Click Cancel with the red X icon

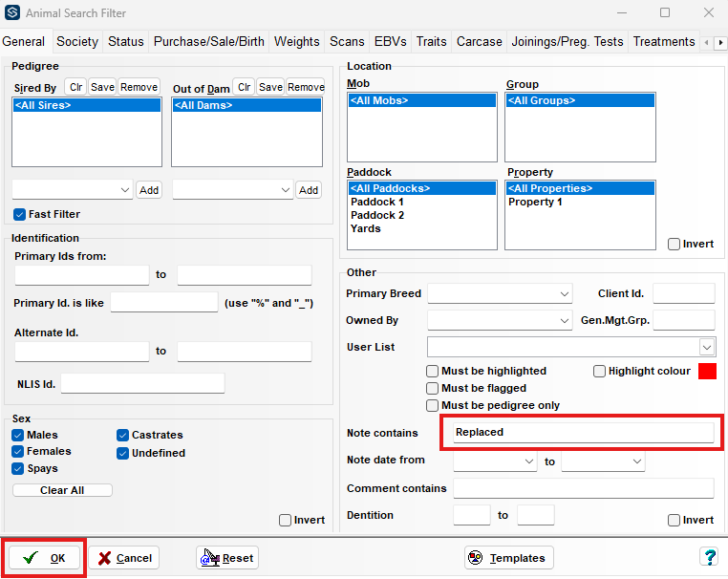(x=124, y=558)
